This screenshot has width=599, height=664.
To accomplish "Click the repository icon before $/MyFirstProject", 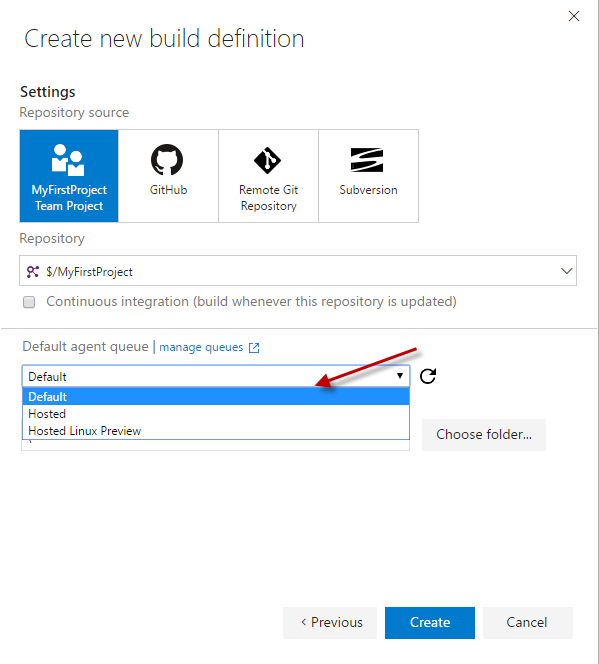I will (x=33, y=271).
